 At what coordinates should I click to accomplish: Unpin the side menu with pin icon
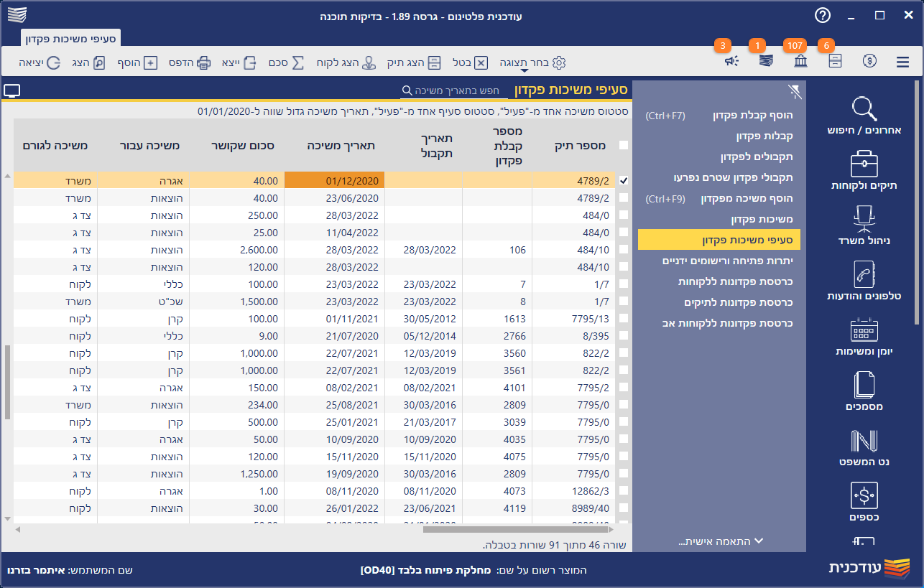(794, 90)
